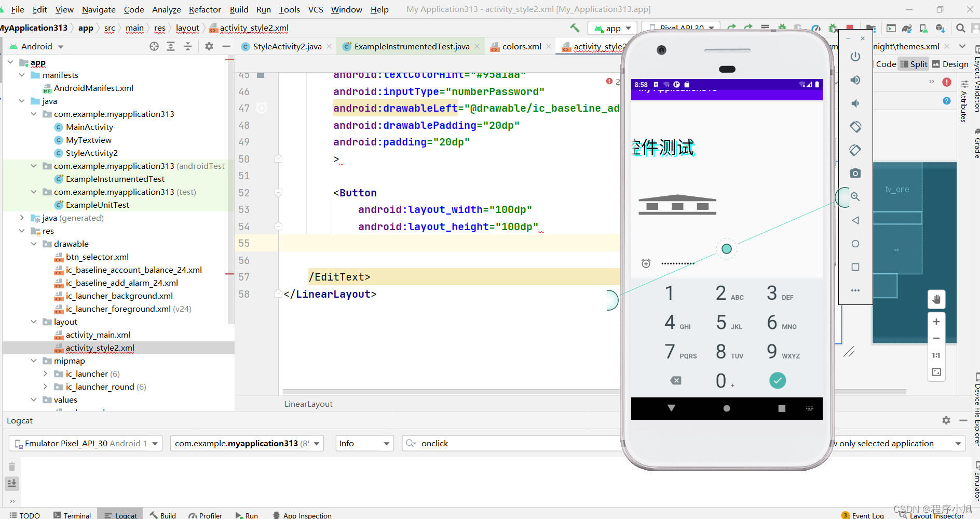The width and height of the screenshot is (980, 519).
Task: Raise emulator volume with speaker icon
Action: [855, 80]
